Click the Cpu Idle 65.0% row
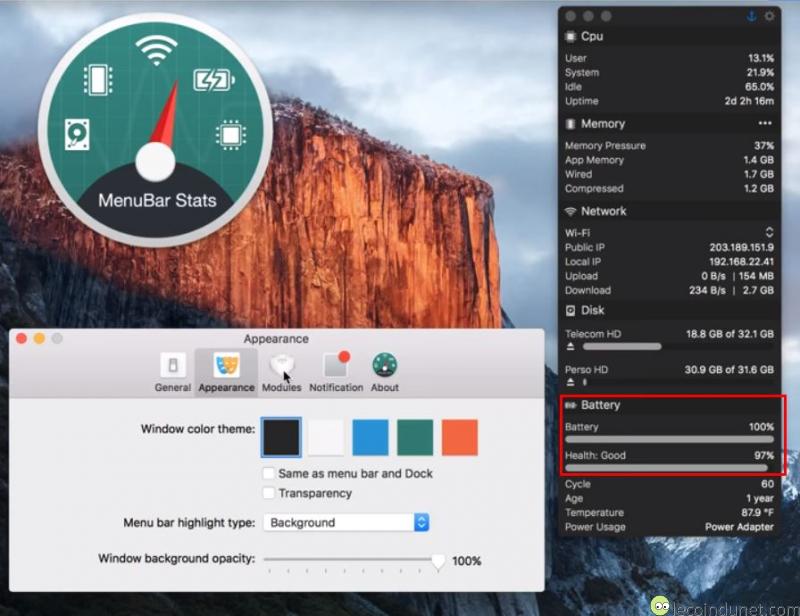The height and width of the screenshot is (616, 800). point(669,87)
